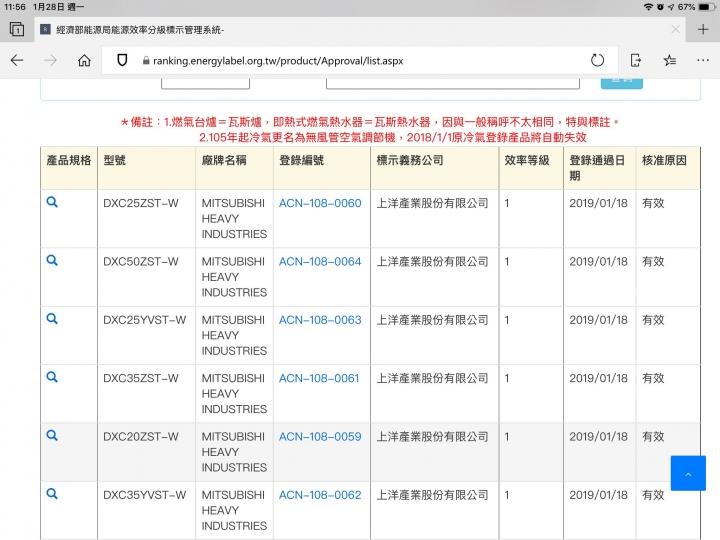Click 上洋產業股份有限公司 in DXC50ZST-W row
The height and width of the screenshot is (540, 720).
tap(432, 261)
